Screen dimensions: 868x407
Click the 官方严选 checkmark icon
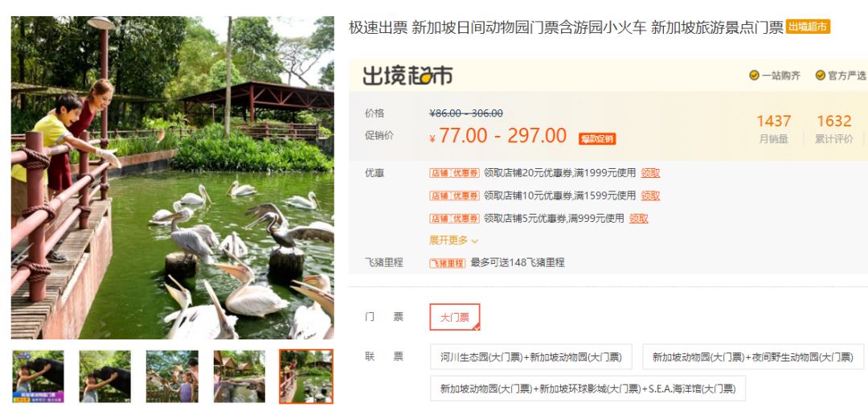(x=821, y=76)
